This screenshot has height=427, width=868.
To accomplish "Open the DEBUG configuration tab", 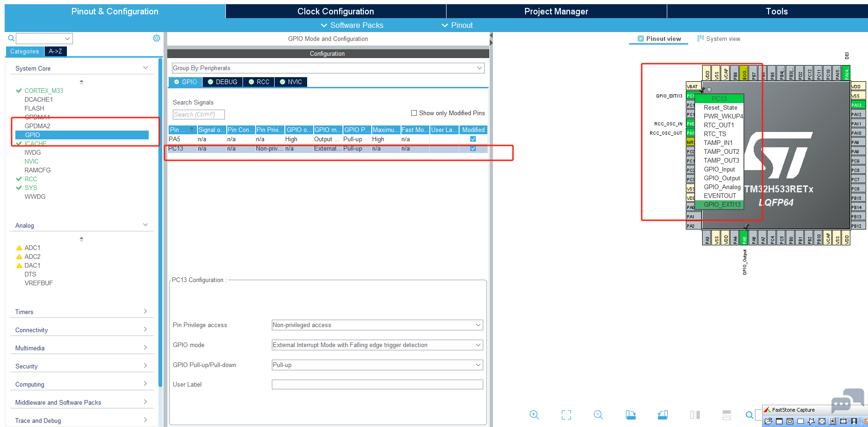I will (223, 82).
